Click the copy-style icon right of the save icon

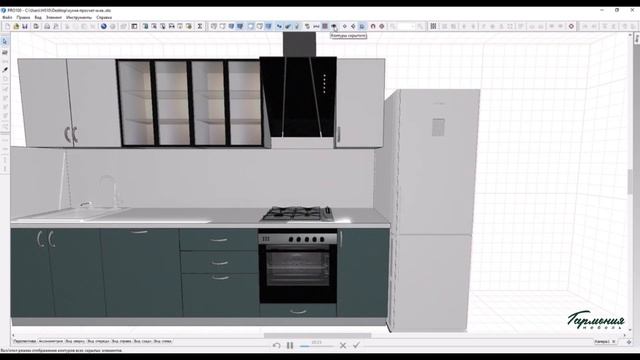click(x=36, y=26)
